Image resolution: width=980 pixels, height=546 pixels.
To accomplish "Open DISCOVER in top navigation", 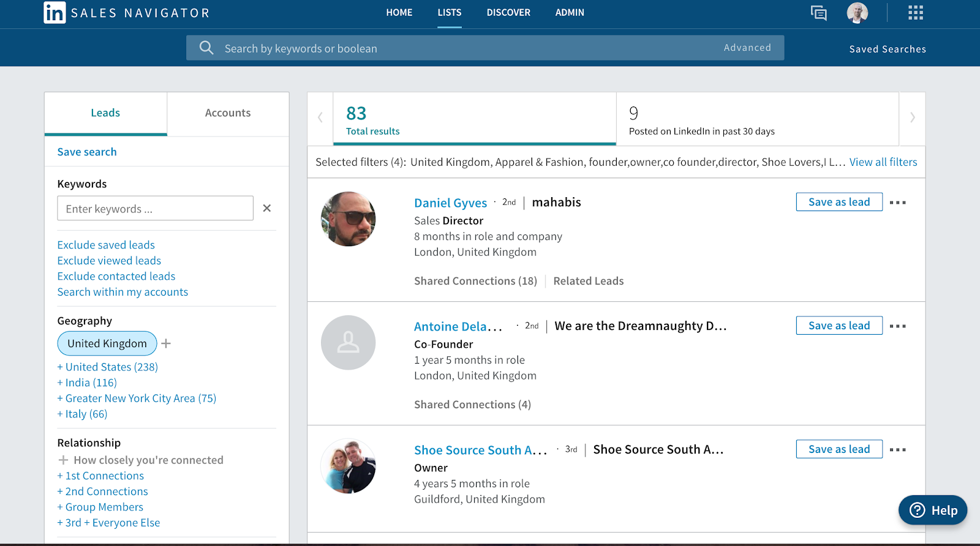I will [508, 12].
